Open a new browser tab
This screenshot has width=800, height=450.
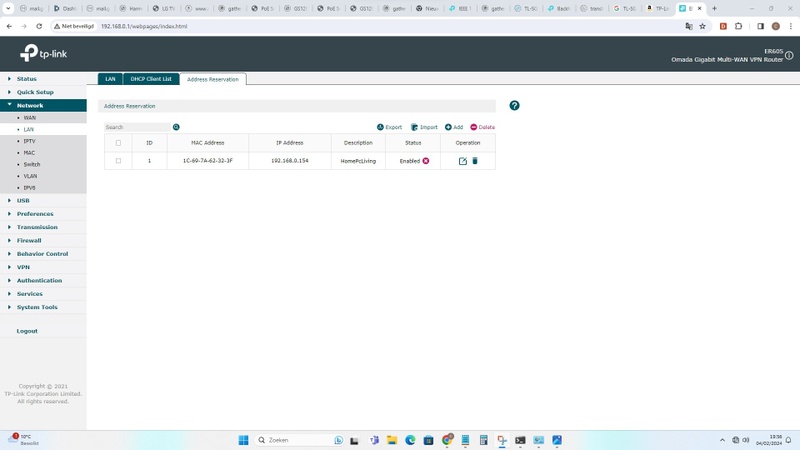pos(714,8)
